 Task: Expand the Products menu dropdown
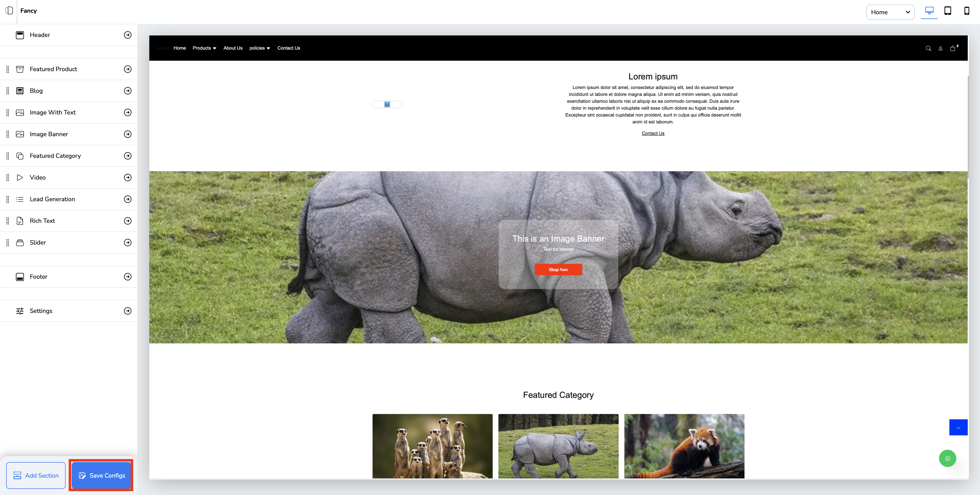click(204, 48)
